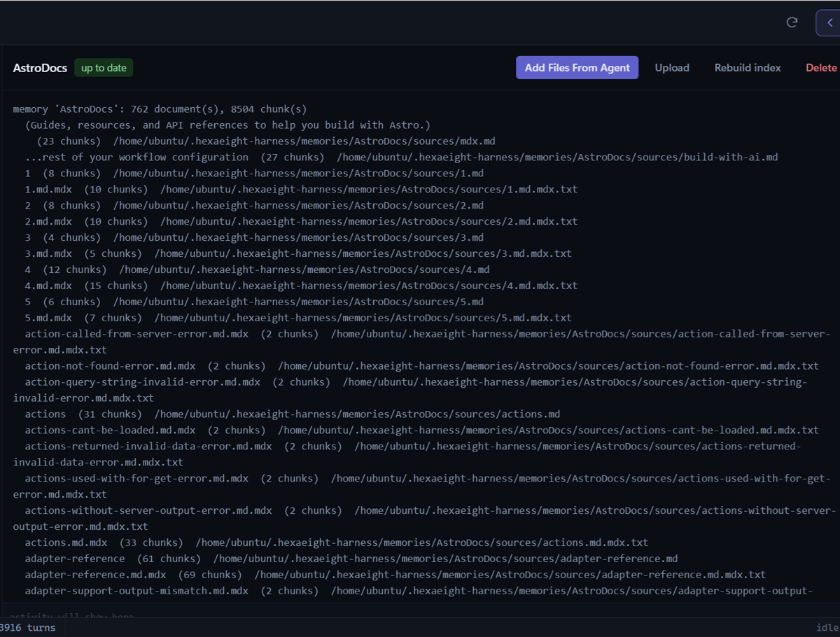Select the actions row (31 chunks)
Viewport: 840px width, 637px height.
[x=293, y=415]
